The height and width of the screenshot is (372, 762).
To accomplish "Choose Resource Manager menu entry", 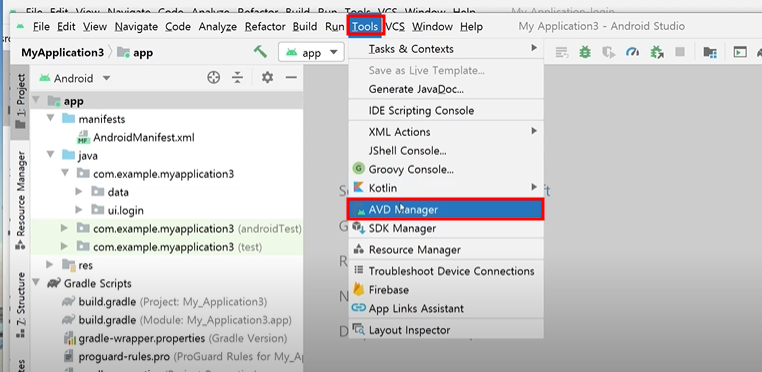I will point(446,250).
